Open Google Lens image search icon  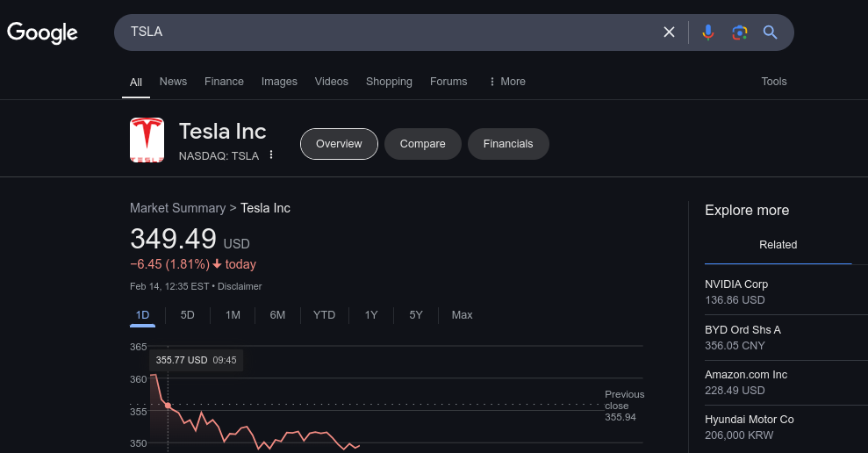pos(739,32)
